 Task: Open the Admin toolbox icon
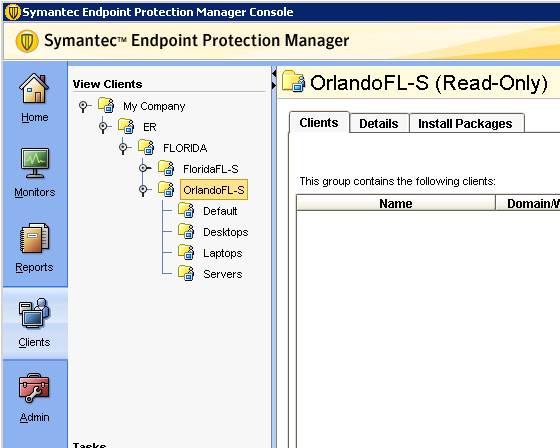click(x=34, y=388)
